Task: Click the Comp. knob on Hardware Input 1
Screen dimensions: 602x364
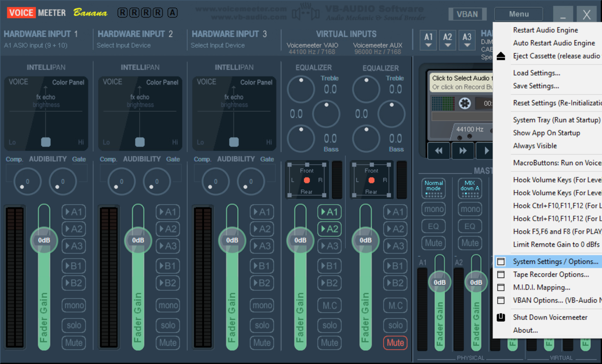Action: (x=27, y=182)
